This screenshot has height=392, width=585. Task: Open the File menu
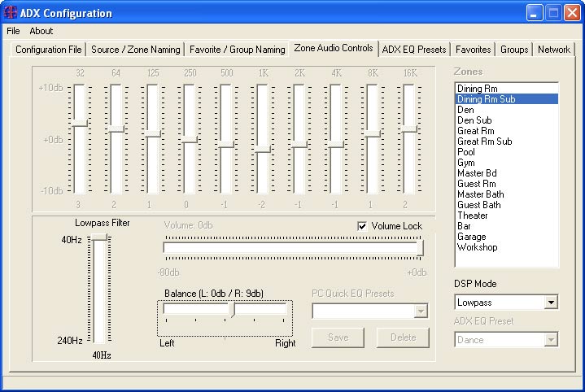[13, 31]
